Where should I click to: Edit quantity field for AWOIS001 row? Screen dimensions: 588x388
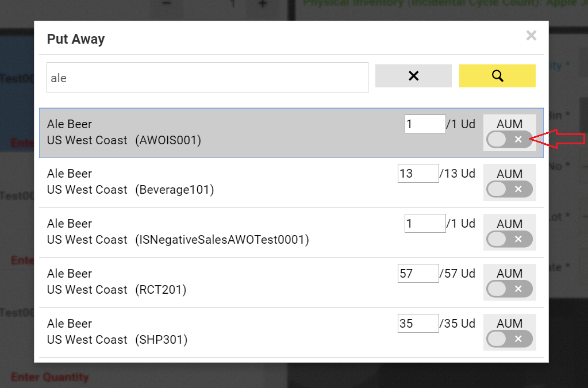(425, 124)
